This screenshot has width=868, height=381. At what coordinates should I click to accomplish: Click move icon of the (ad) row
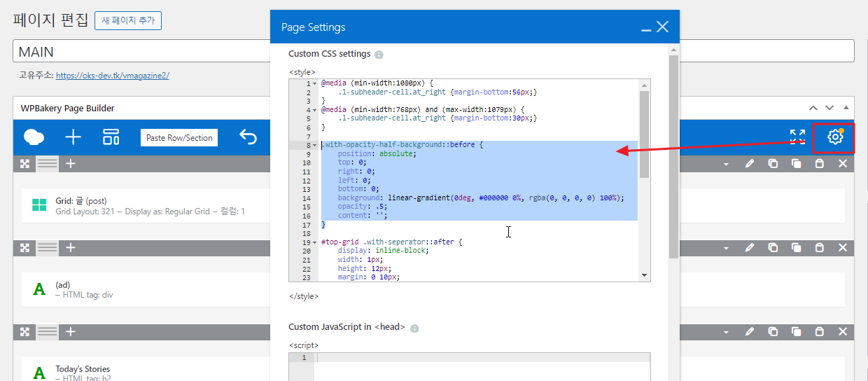point(24,248)
